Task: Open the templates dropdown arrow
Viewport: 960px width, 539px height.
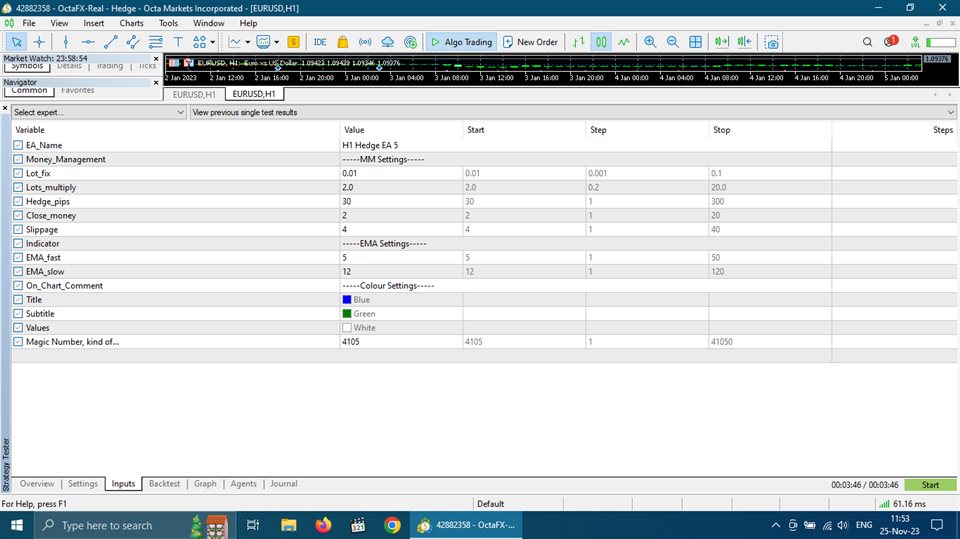Action: pyautogui.click(x=277, y=42)
